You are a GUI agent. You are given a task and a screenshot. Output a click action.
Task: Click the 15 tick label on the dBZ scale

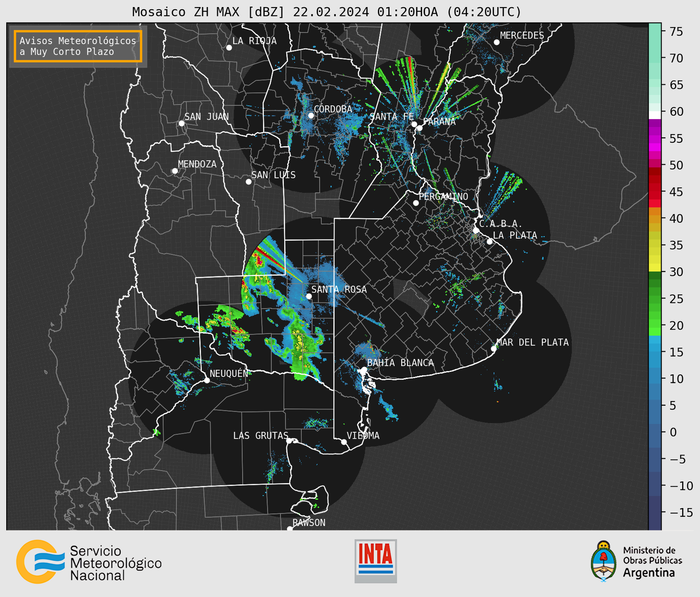tap(676, 352)
